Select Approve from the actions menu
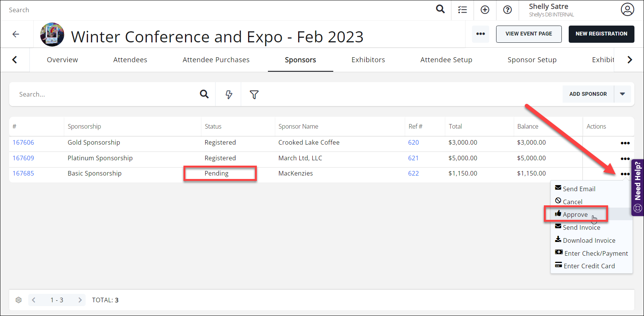Viewport: 644px width, 316px height. click(x=575, y=214)
